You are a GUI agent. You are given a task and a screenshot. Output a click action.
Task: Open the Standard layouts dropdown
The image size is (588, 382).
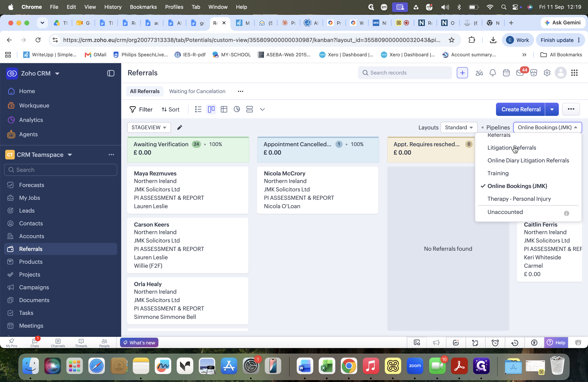pyautogui.click(x=459, y=127)
